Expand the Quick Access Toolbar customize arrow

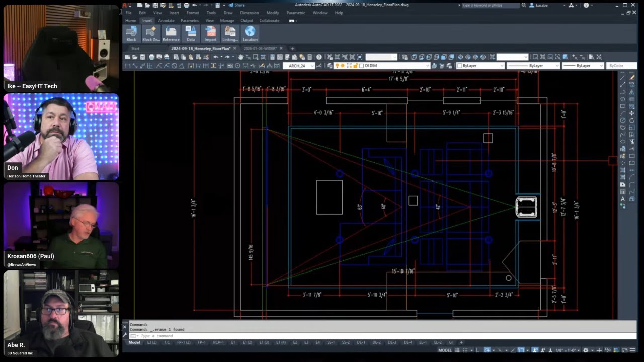223,5
